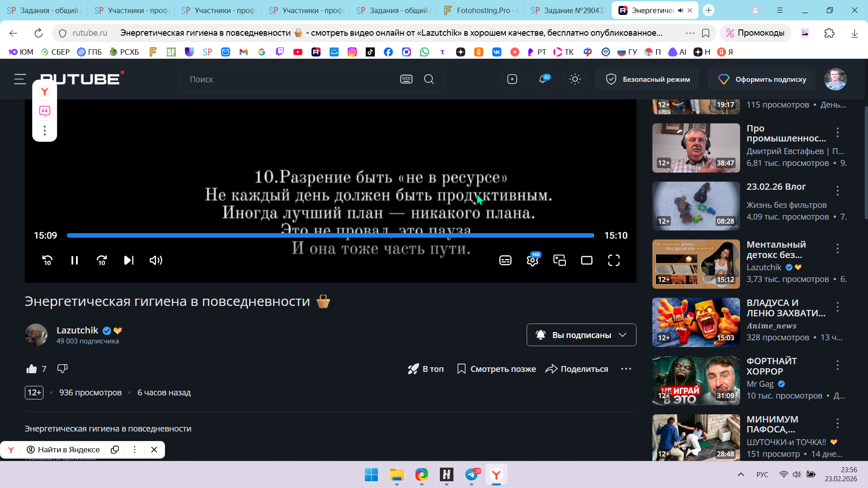Switch to theater mode view

coord(587,260)
